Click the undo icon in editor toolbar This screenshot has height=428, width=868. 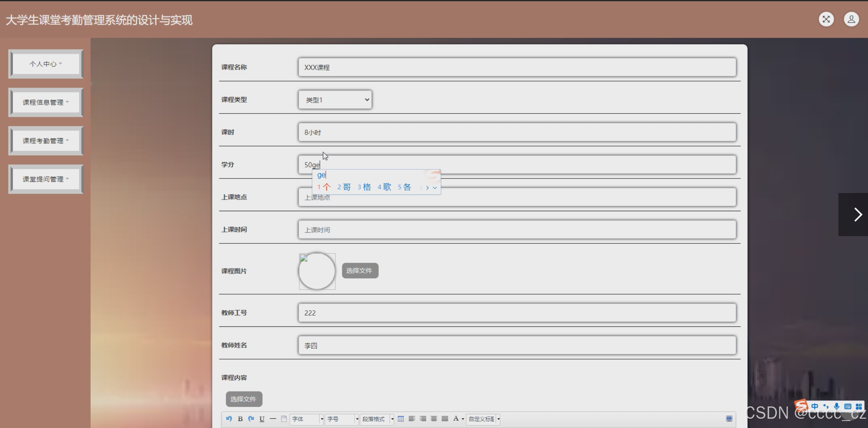pyautogui.click(x=229, y=419)
